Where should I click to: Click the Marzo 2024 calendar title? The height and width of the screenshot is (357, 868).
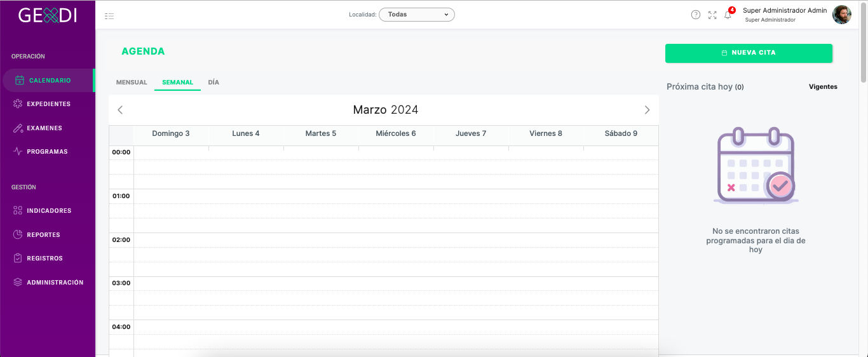386,110
